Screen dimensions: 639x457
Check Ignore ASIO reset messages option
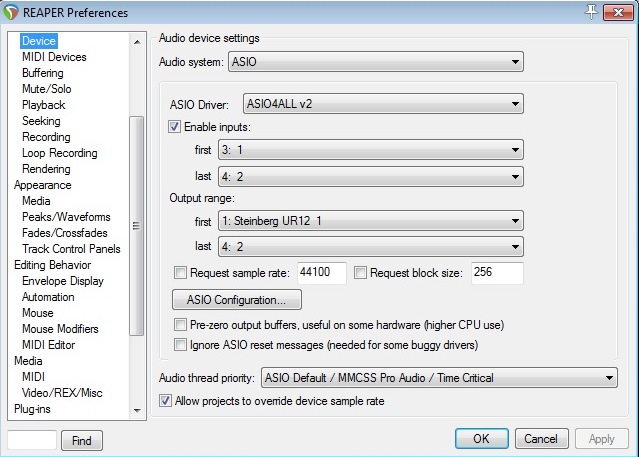pyautogui.click(x=180, y=345)
